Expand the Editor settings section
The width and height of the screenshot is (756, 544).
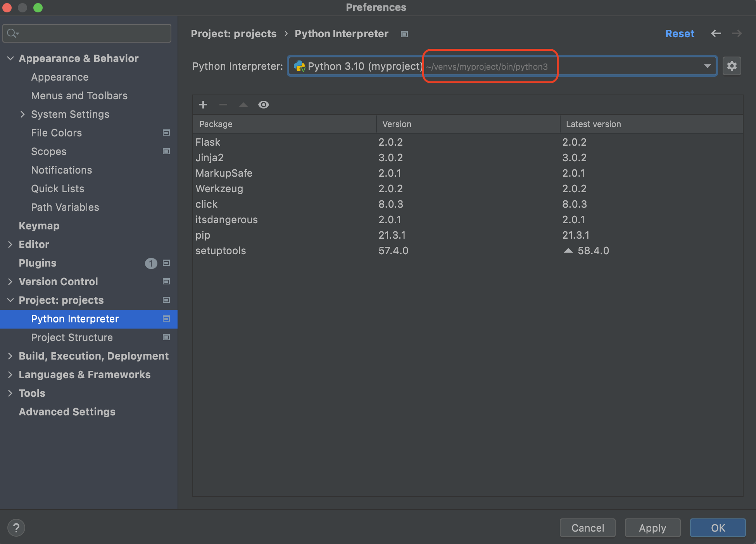(10, 244)
